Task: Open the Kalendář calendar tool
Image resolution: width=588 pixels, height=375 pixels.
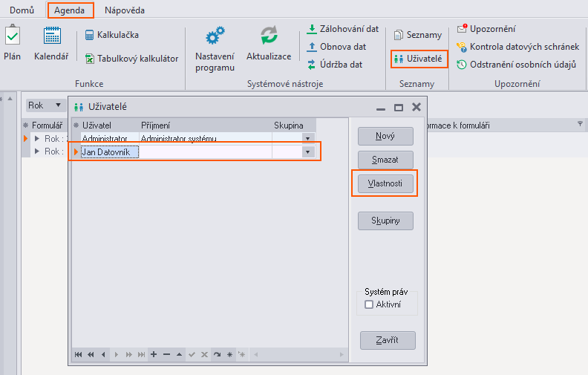Action: [51, 43]
